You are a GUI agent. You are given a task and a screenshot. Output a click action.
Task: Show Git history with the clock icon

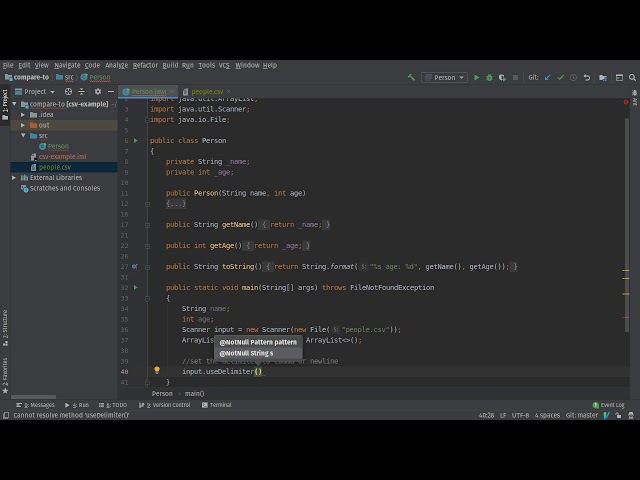click(573, 78)
